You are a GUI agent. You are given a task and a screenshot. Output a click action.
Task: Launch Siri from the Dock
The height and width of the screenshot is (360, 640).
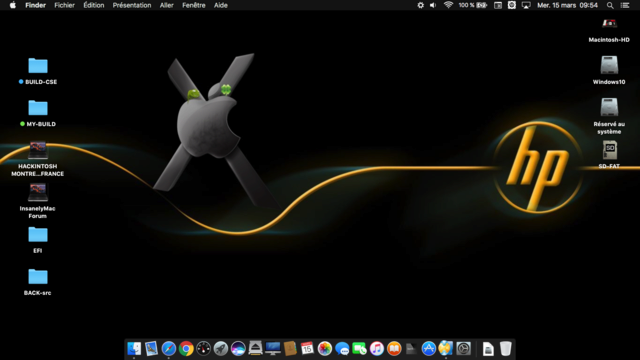[238, 349]
